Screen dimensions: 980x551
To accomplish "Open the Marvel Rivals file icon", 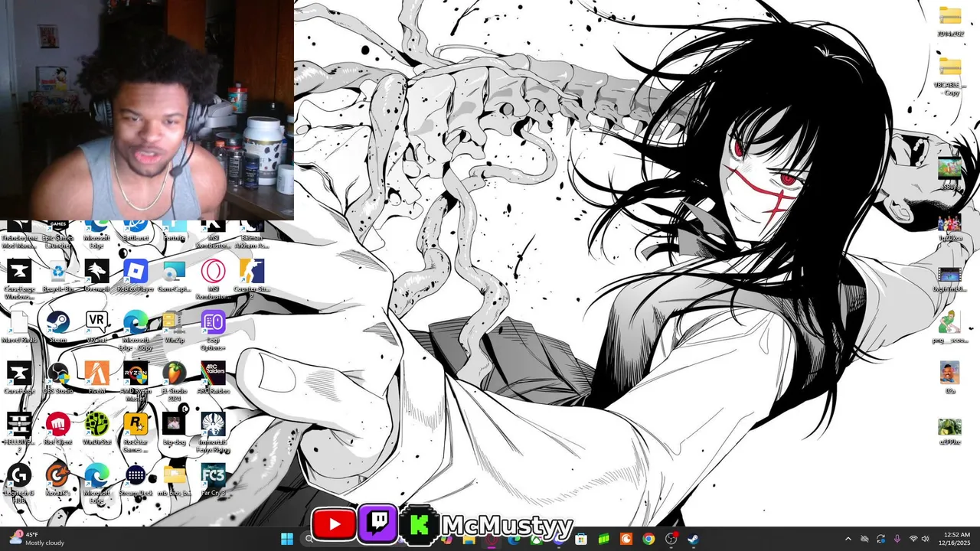I will [x=19, y=327].
